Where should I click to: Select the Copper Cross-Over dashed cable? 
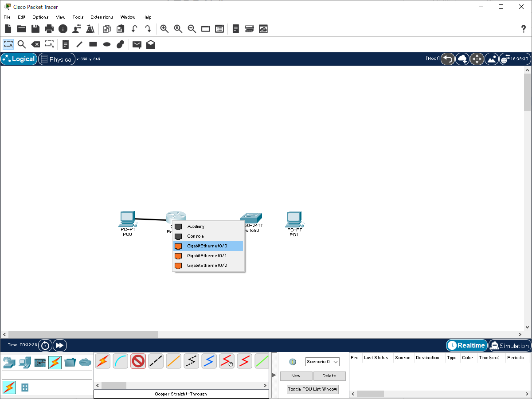(x=156, y=361)
